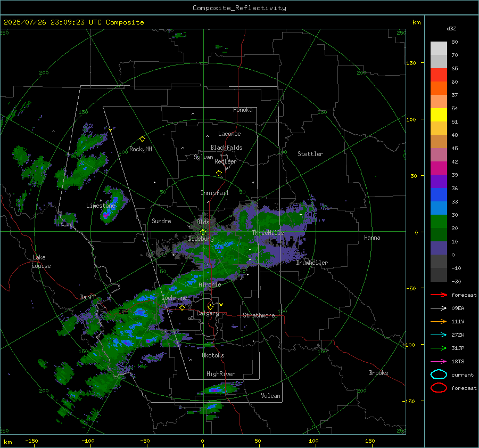
Task: Select the white 09EA arrow legend entry
Action: [x=439, y=308]
